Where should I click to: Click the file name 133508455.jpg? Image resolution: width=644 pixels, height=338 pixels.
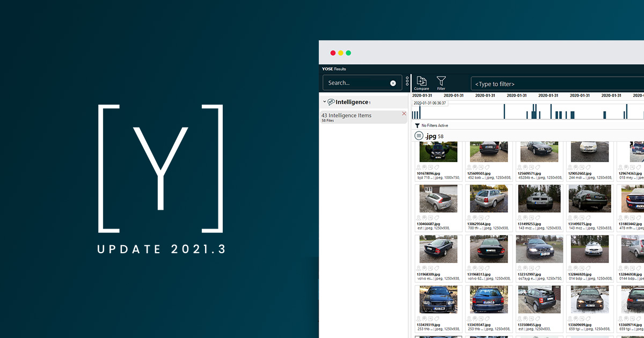click(x=529, y=325)
